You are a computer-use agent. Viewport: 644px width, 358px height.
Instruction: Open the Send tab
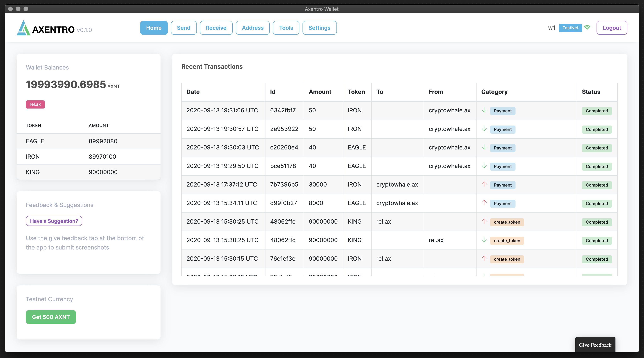tap(183, 28)
